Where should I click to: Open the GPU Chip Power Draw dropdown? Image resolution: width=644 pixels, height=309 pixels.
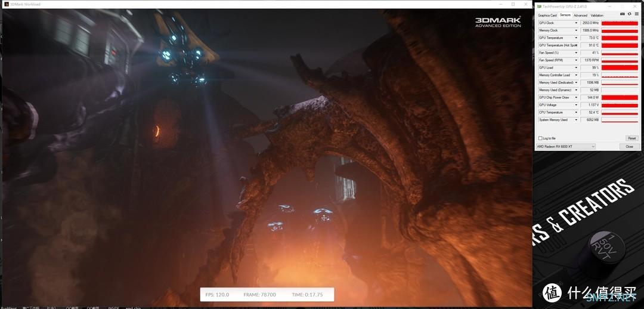coord(576,97)
